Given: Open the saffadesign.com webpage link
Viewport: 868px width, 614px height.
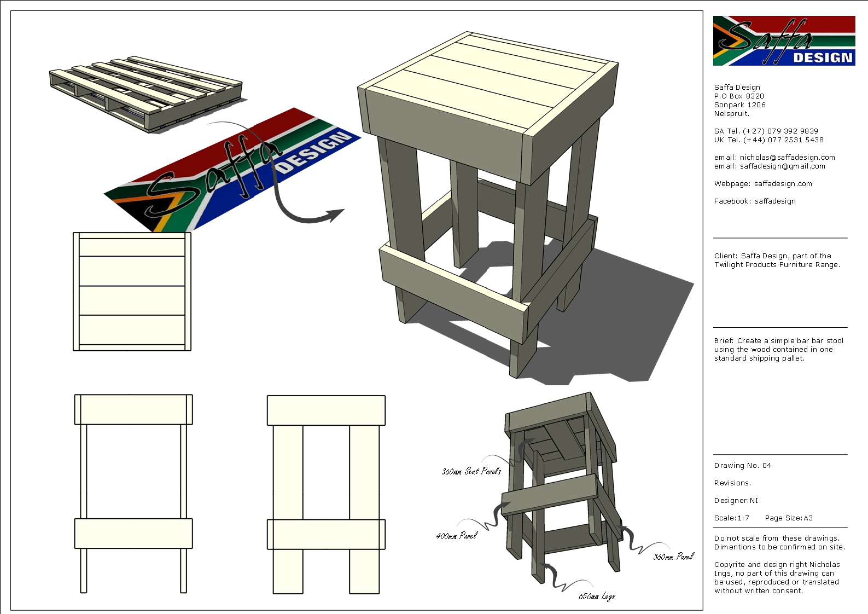Looking at the screenshot, I should coord(783,184).
